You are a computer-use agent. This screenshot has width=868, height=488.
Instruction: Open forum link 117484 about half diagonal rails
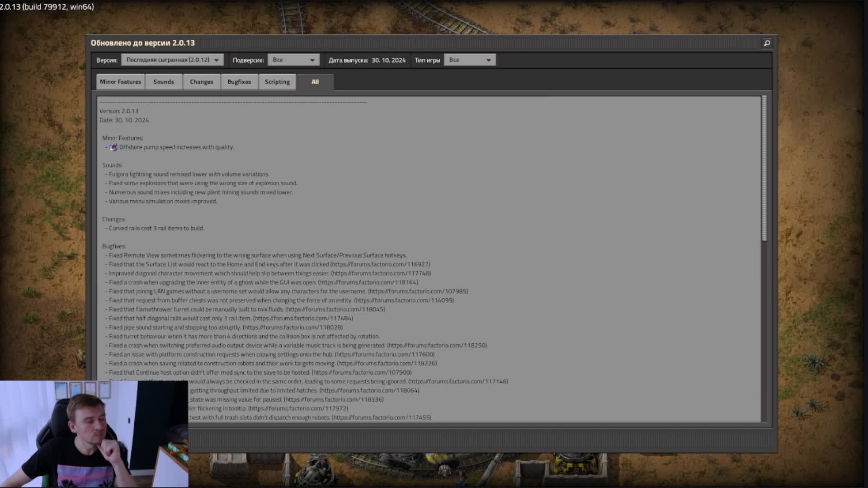tap(303, 319)
